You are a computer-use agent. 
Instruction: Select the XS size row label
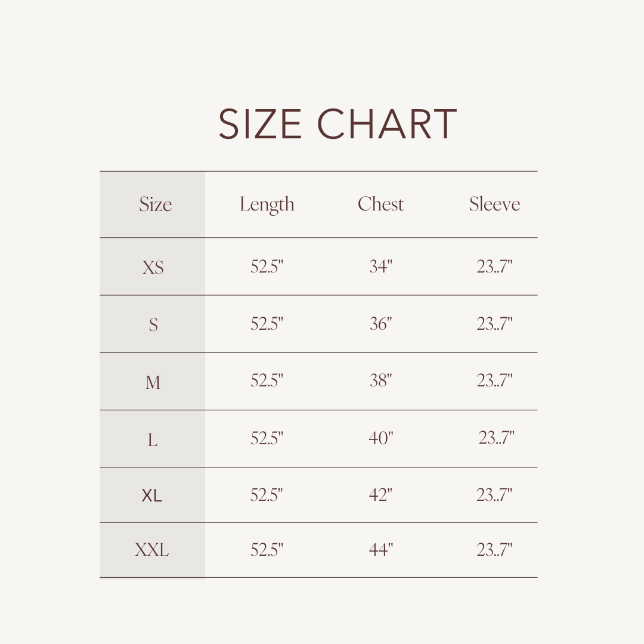click(x=153, y=267)
